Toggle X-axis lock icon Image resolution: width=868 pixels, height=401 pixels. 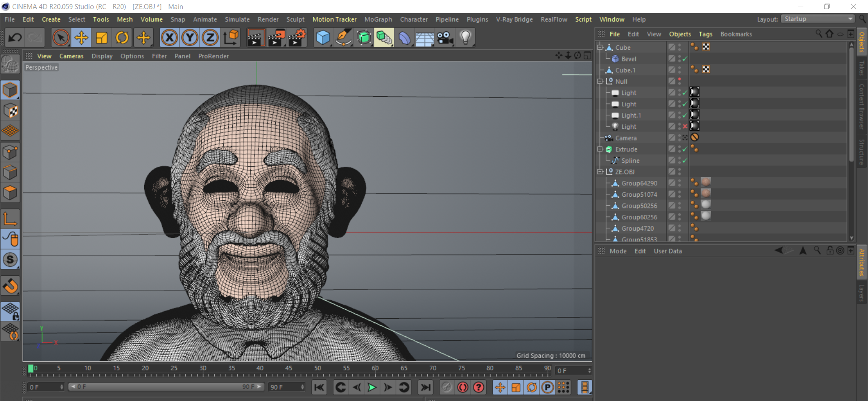point(170,38)
